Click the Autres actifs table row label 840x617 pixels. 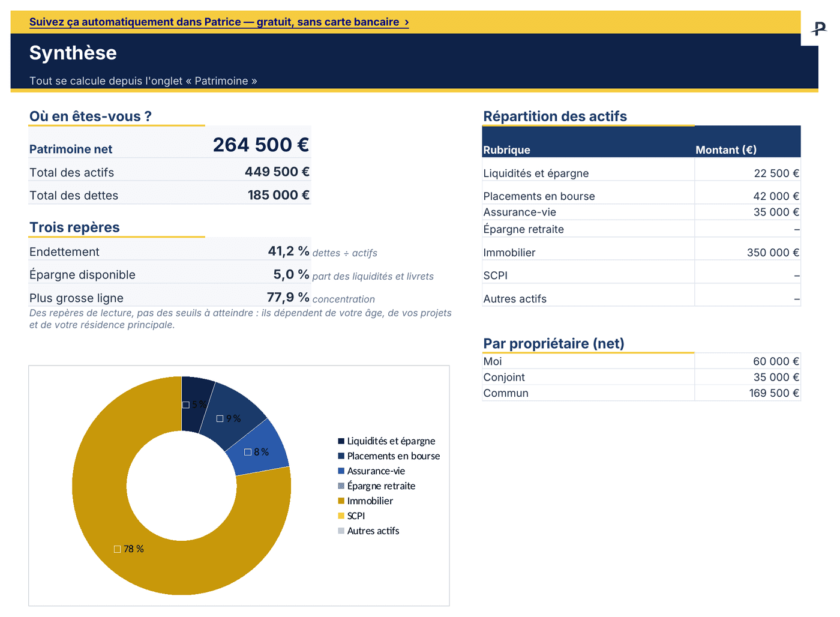point(515,299)
